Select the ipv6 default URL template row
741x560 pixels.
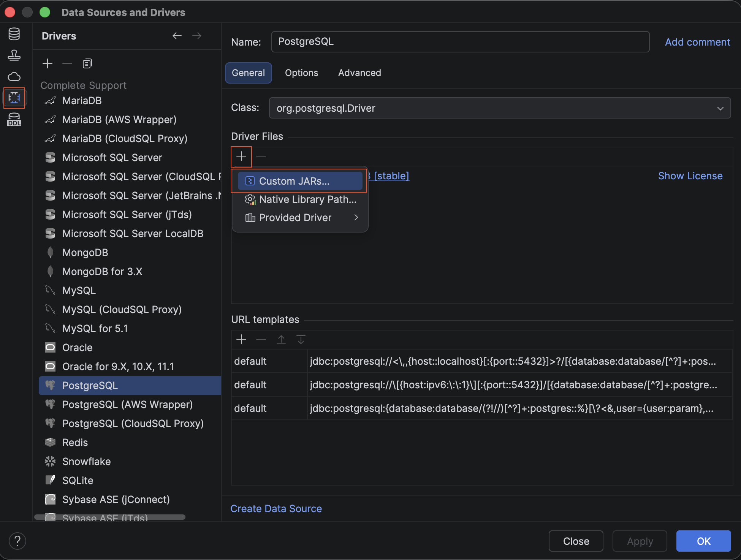pos(481,384)
